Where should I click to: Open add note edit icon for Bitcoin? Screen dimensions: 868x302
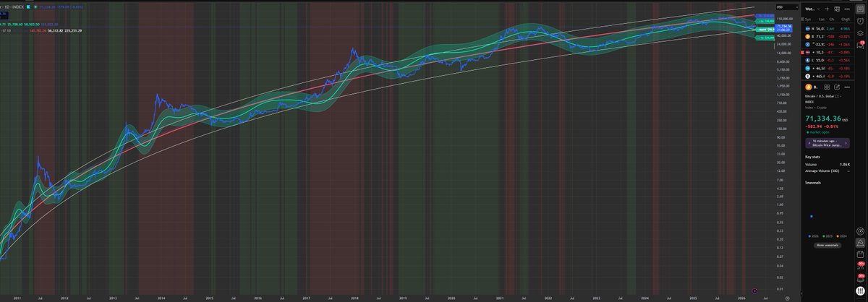pos(837,87)
